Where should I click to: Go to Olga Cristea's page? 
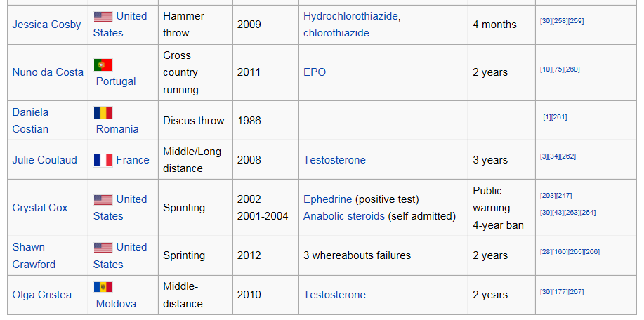pos(42,295)
